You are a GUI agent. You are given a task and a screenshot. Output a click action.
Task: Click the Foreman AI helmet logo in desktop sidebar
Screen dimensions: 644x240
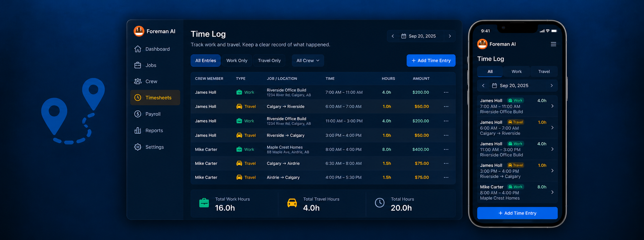point(139,31)
